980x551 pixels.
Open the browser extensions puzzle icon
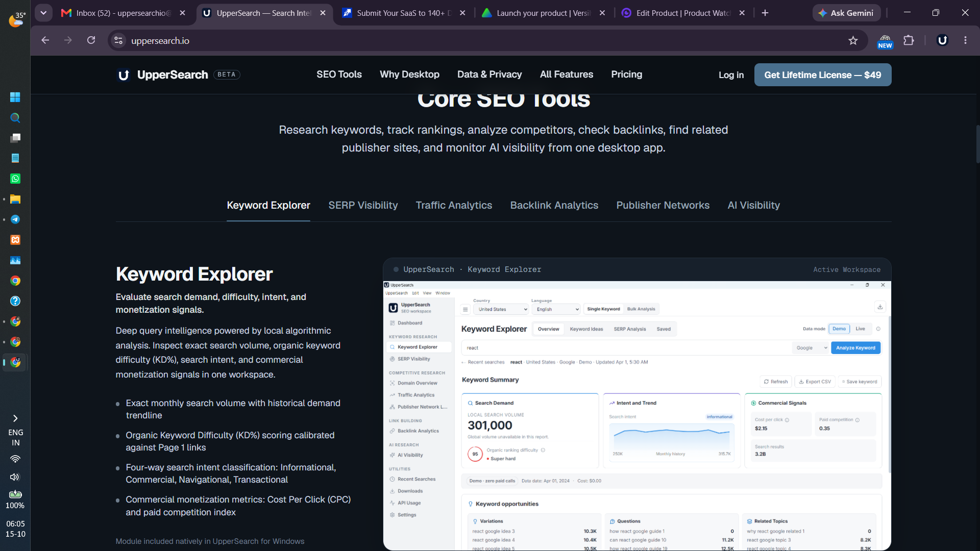[909, 40]
